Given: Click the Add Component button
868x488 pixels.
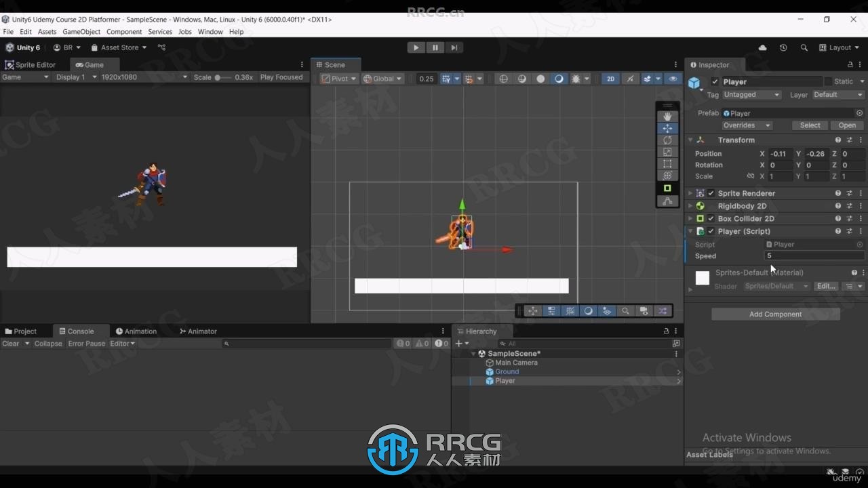Looking at the screenshot, I should [x=776, y=314].
